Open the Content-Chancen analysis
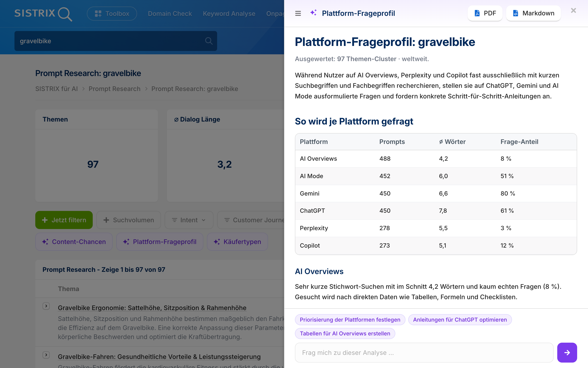The width and height of the screenshot is (588, 368). tap(74, 242)
